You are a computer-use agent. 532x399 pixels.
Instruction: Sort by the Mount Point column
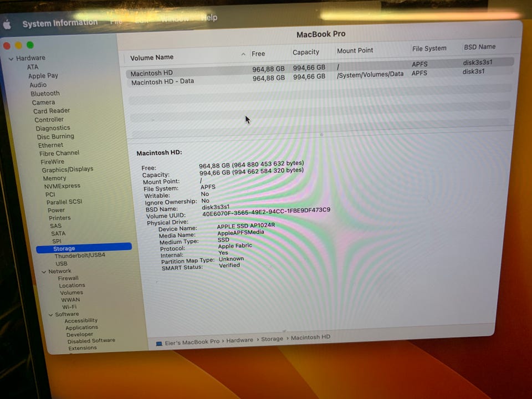355,51
